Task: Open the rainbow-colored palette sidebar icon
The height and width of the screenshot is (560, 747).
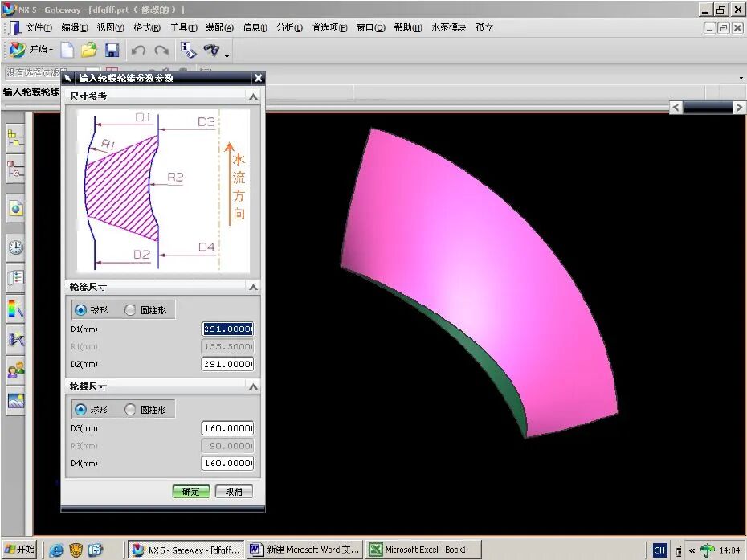Action: click(15, 309)
